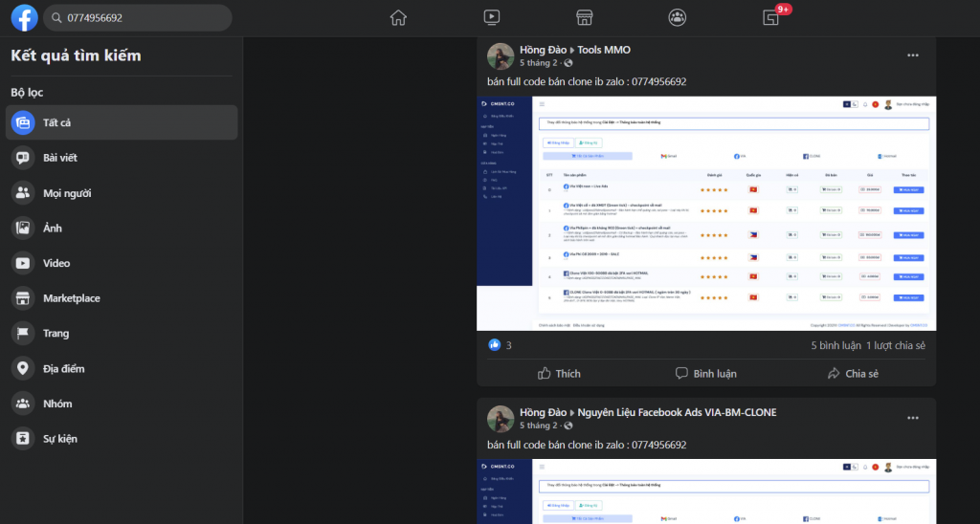The width and height of the screenshot is (980, 524).
Task: Click the blue like reaction icon
Action: tap(495, 345)
